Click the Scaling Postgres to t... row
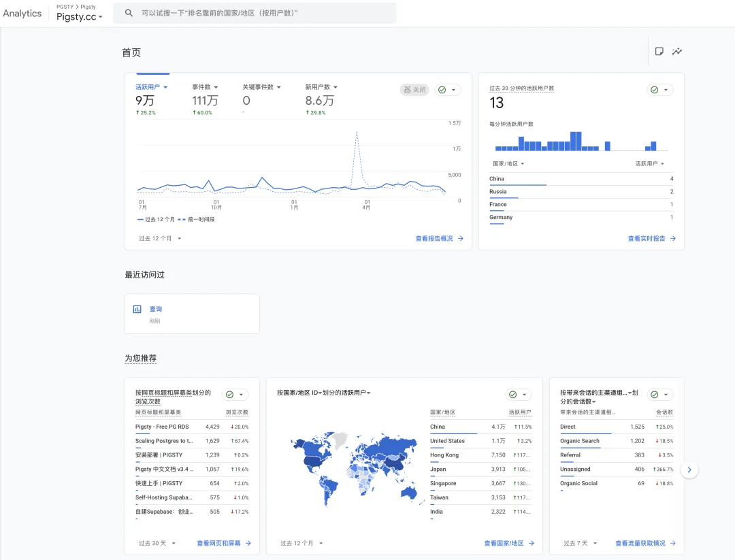The width and height of the screenshot is (735, 560). click(x=192, y=441)
